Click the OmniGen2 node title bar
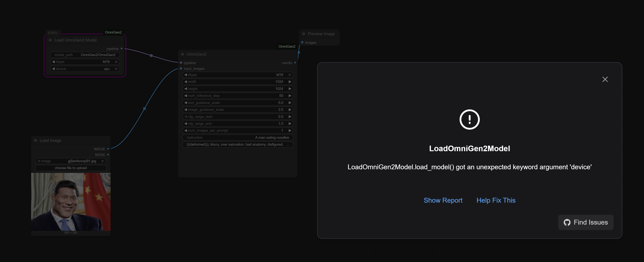 238,54
